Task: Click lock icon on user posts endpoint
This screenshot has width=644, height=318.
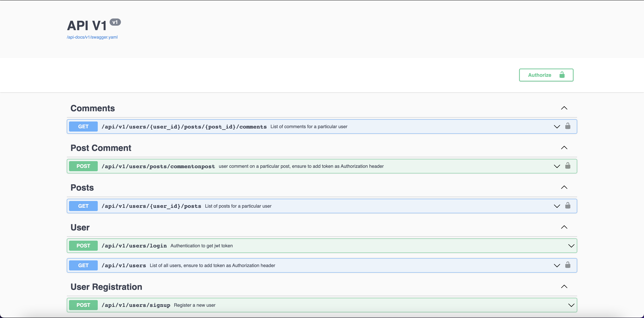Action: click(x=567, y=205)
